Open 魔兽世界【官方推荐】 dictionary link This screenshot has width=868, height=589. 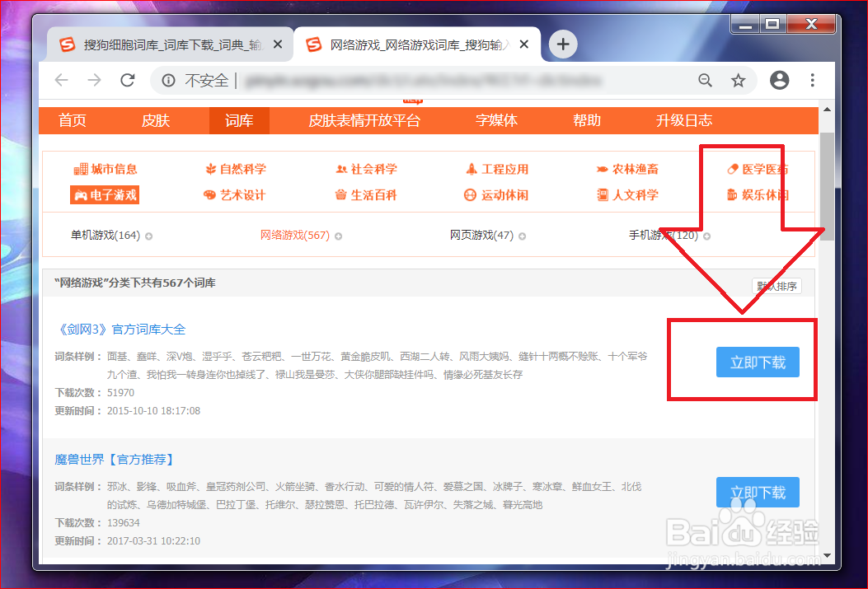click(x=115, y=460)
